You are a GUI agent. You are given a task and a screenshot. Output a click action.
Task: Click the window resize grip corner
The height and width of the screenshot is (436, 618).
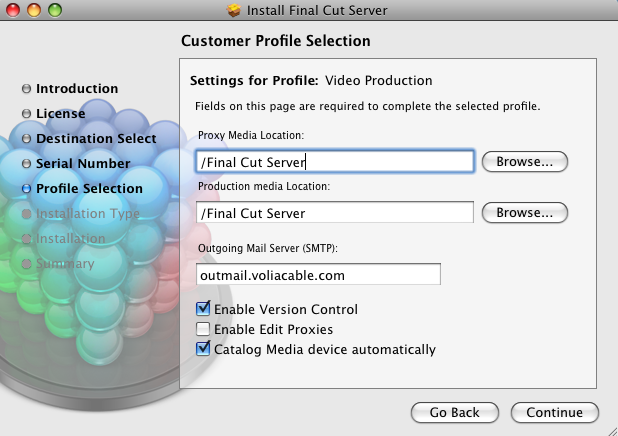pyautogui.click(x=612, y=430)
